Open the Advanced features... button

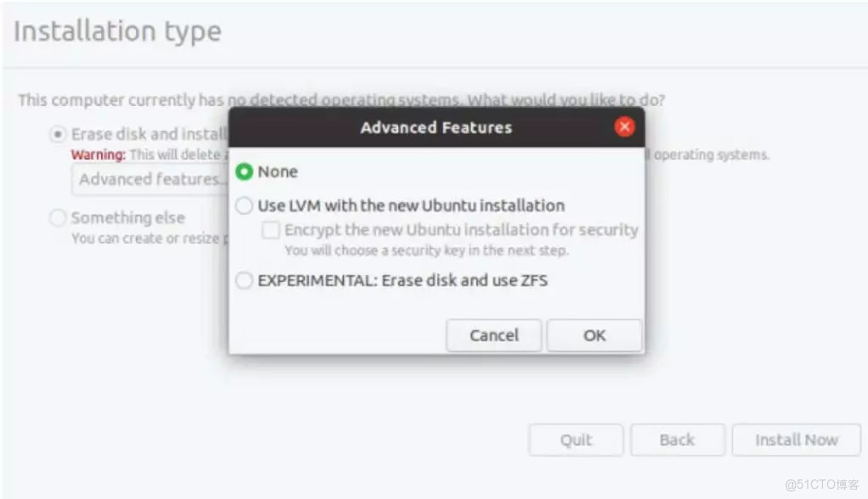pos(149,179)
